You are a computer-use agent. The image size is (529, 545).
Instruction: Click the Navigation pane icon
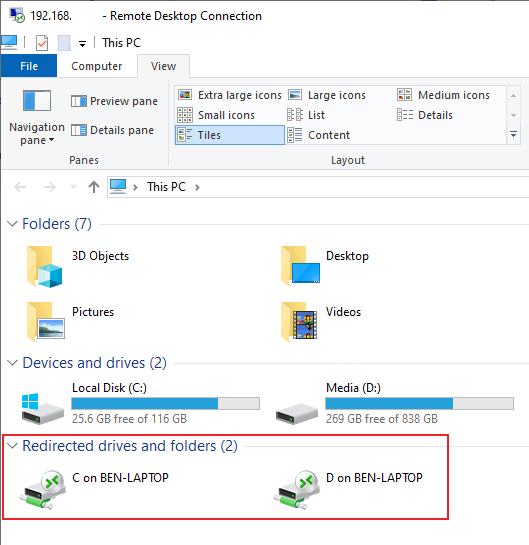click(37, 100)
